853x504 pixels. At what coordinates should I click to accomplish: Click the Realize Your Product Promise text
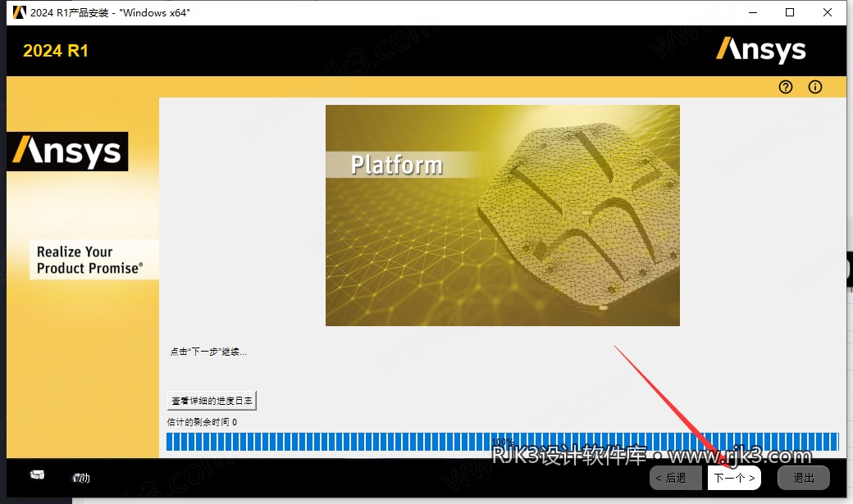[89, 260]
